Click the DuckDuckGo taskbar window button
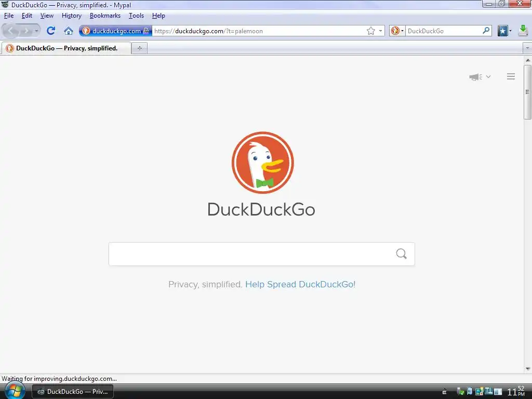 (73, 392)
